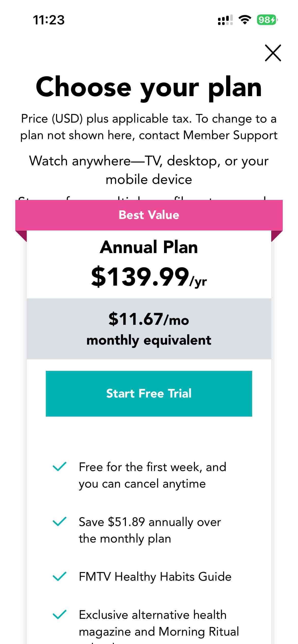Close the plan selection screen
Viewport: 298px width, 644px height.
pos(273,53)
